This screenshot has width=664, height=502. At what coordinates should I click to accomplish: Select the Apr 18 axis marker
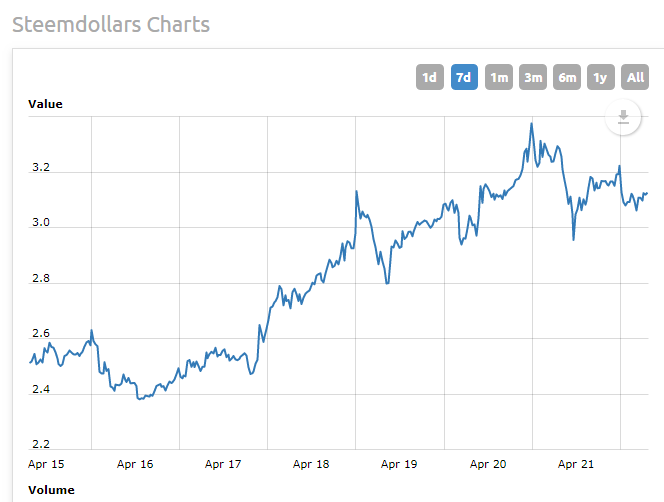(311, 464)
